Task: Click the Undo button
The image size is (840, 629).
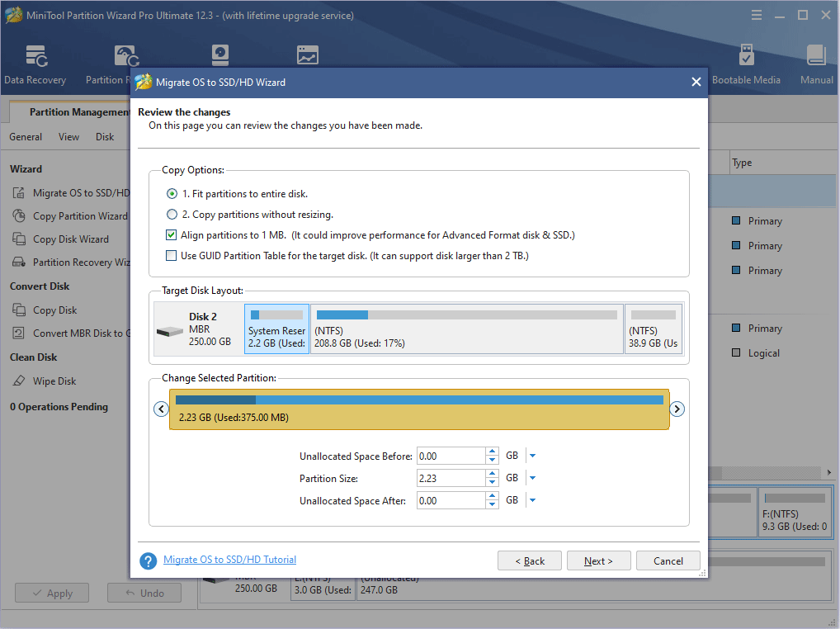Action: point(144,594)
